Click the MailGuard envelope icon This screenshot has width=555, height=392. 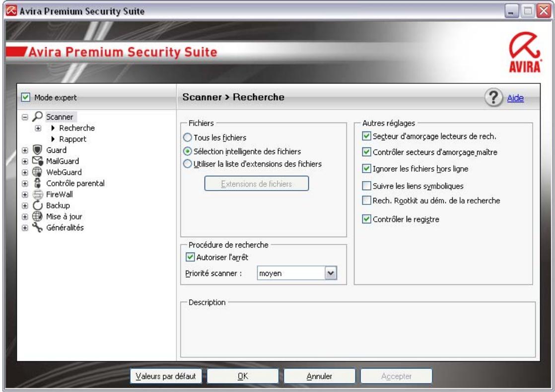38,161
